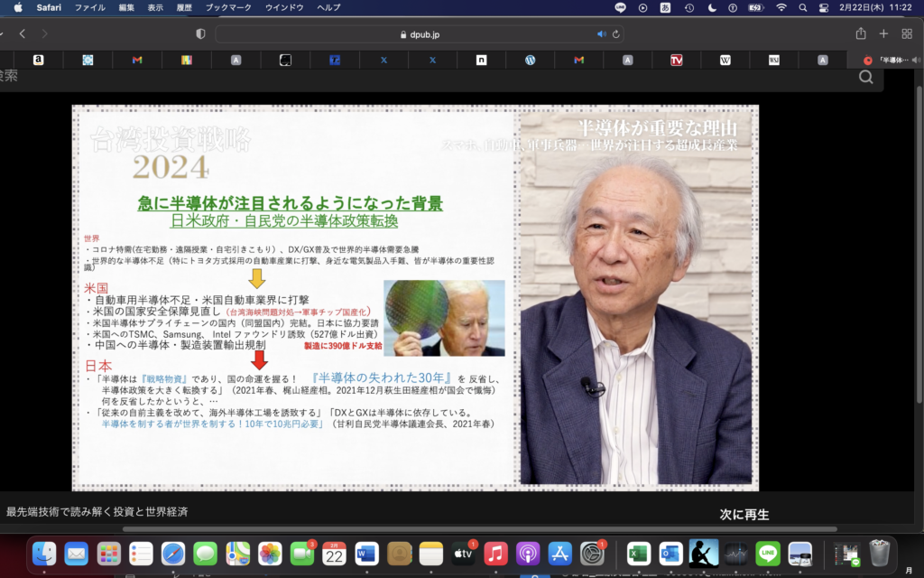Toggle Focus mode moon icon
This screenshot has width=924, height=578.
pos(712,7)
